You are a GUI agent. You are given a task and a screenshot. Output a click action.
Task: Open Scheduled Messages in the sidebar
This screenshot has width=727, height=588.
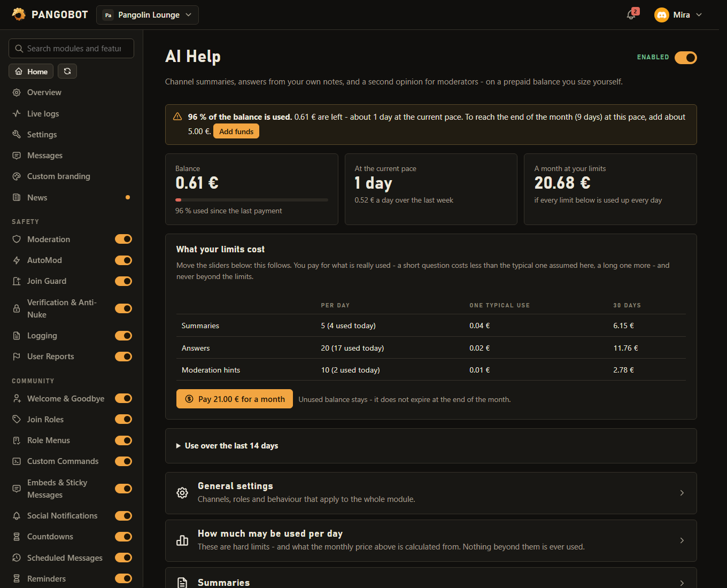pos(65,558)
